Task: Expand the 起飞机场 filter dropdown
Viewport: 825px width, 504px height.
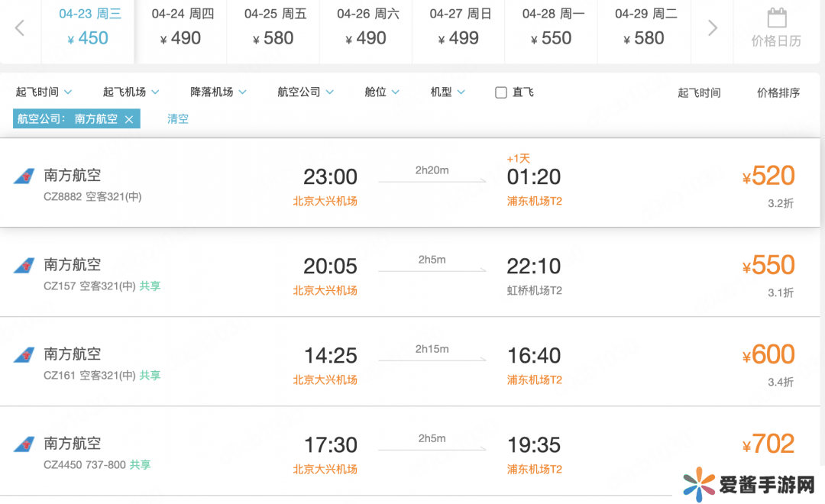Action: (x=131, y=92)
